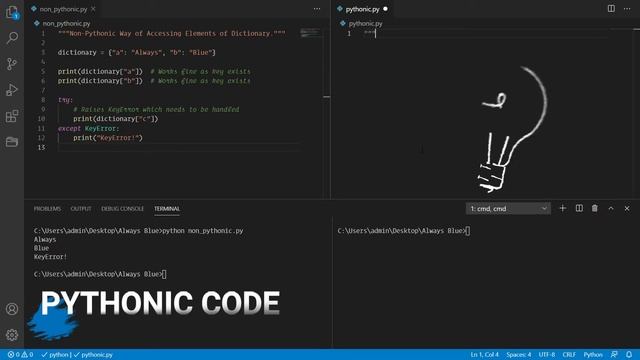Click the 'Blue' output line in terminal

pos(41,248)
